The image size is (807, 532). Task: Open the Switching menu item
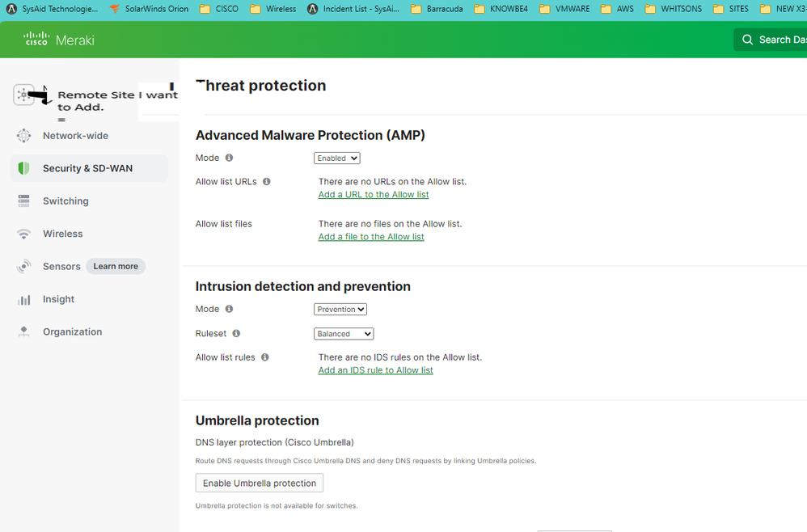click(x=65, y=201)
